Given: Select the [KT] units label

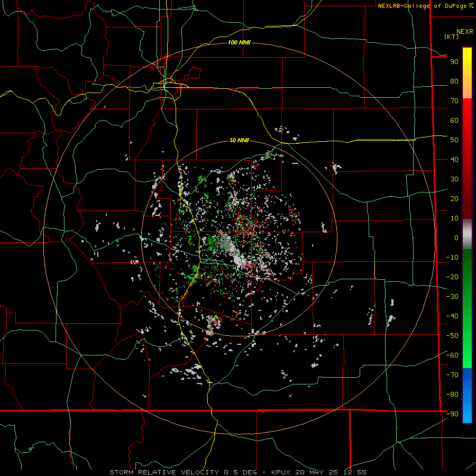Looking at the screenshot, I should click(452, 36).
